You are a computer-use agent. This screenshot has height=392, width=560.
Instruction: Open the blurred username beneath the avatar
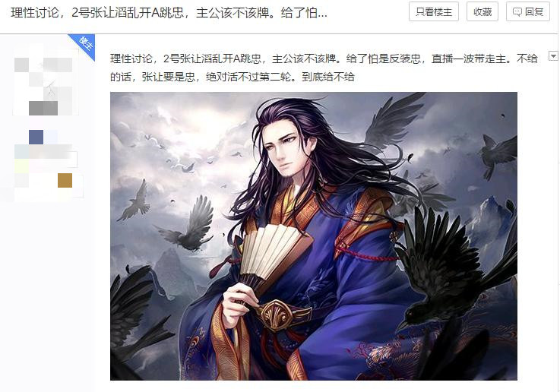tap(46, 153)
